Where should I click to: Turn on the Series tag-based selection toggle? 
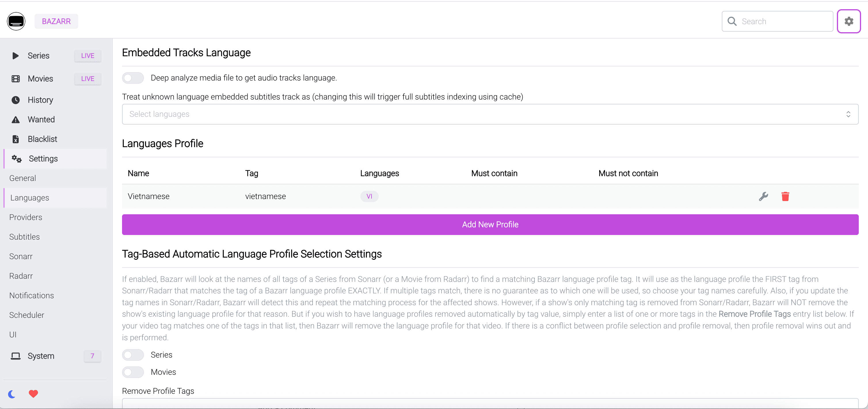133,355
